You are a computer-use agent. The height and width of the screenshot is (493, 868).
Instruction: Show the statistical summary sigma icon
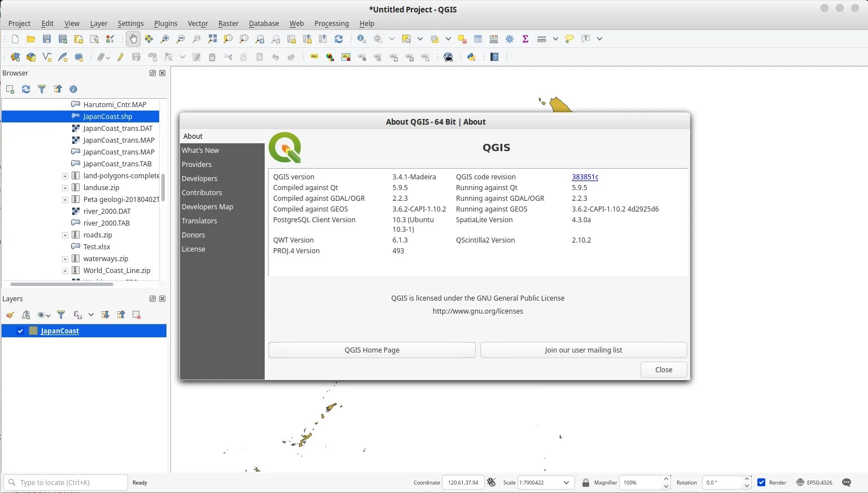[525, 39]
